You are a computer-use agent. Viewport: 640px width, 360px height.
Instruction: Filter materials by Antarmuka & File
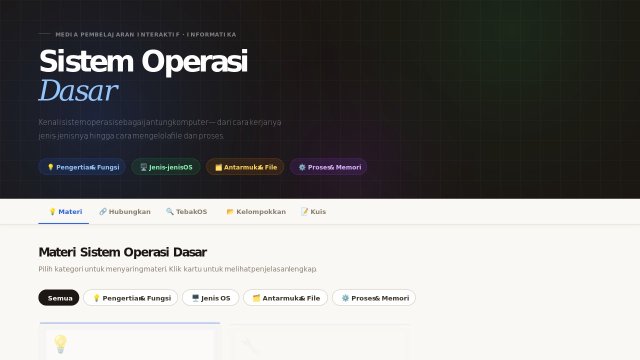[x=285, y=298]
